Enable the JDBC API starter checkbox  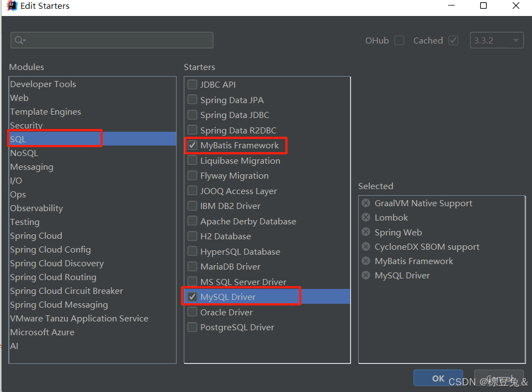click(x=193, y=84)
